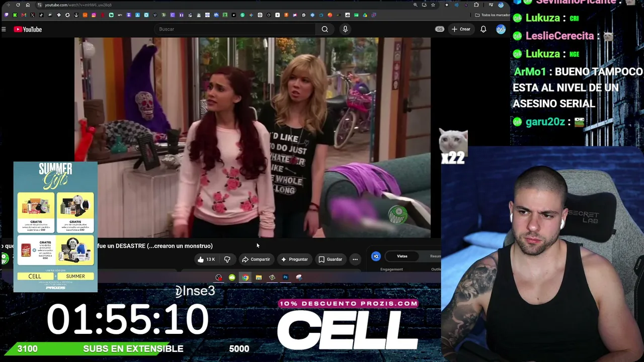Image resolution: width=644 pixels, height=362 pixels.
Task: Like the video with 13 K likes
Action: click(206, 259)
